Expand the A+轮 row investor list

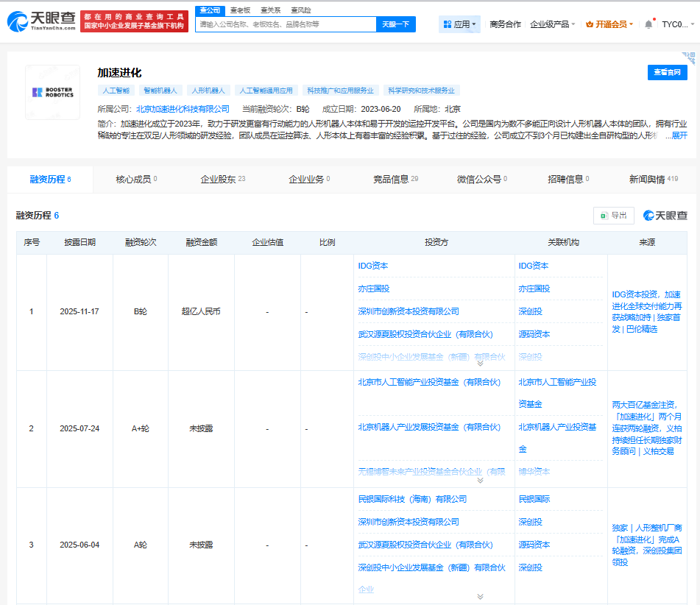tap(480, 480)
